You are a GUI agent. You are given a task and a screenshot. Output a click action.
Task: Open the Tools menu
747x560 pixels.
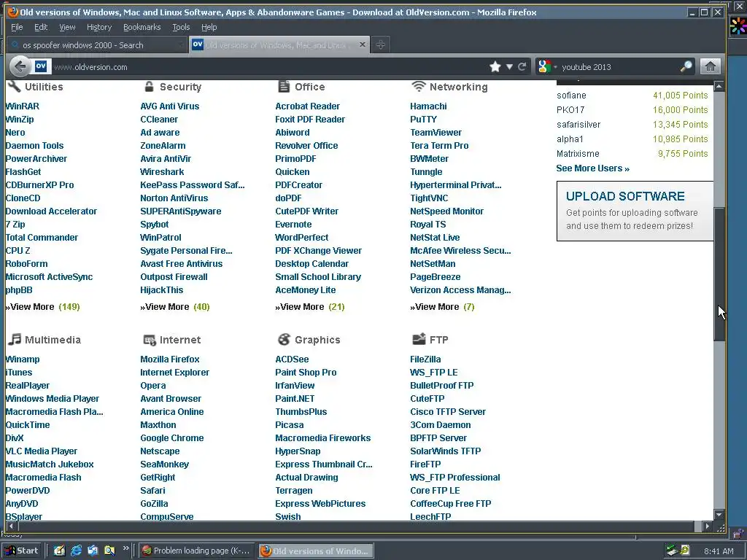[181, 27]
